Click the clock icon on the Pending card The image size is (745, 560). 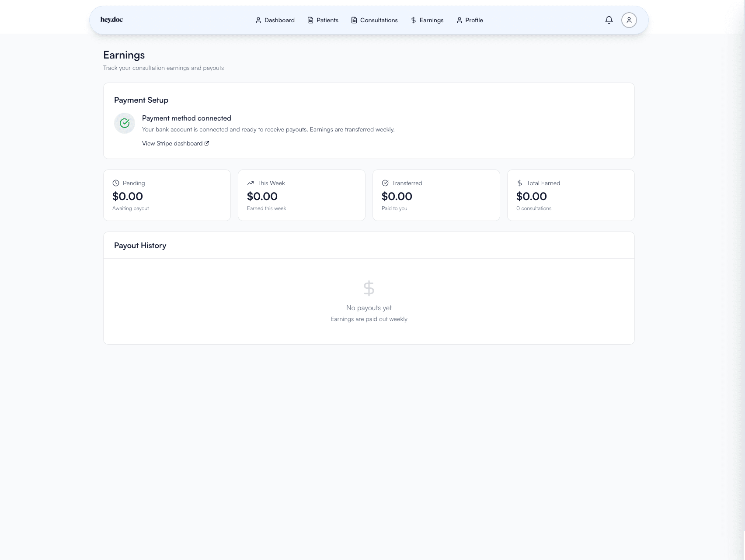[115, 183]
